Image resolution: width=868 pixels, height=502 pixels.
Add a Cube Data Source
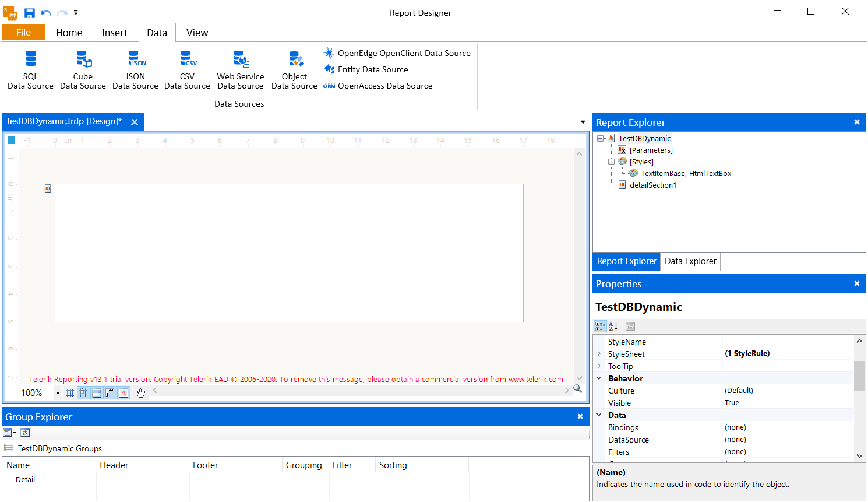(x=83, y=70)
